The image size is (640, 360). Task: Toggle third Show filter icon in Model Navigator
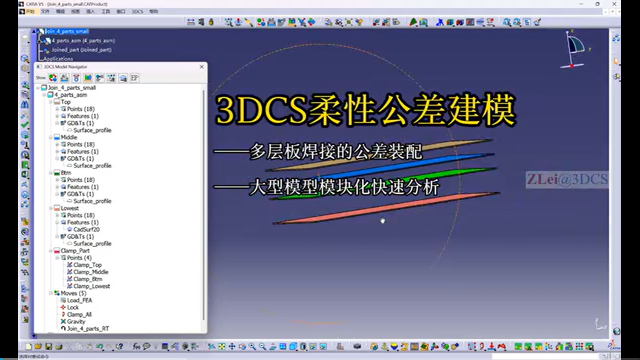pos(76,78)
